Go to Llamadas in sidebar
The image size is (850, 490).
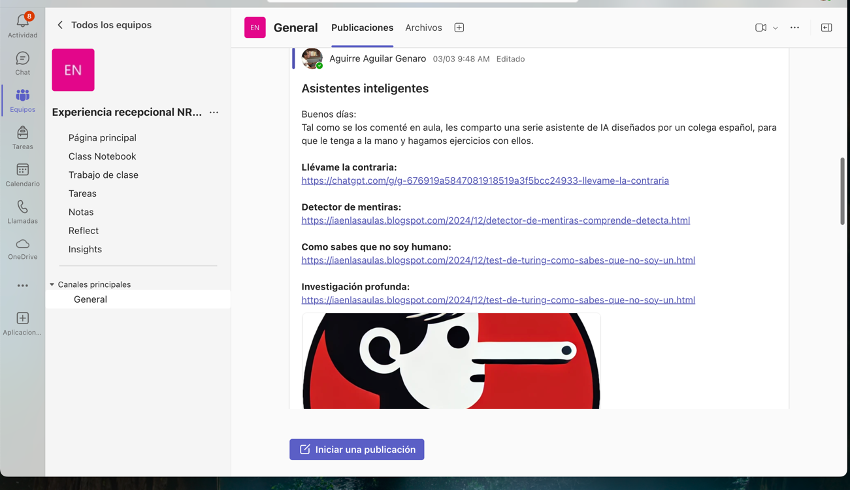tap(22, 208)
